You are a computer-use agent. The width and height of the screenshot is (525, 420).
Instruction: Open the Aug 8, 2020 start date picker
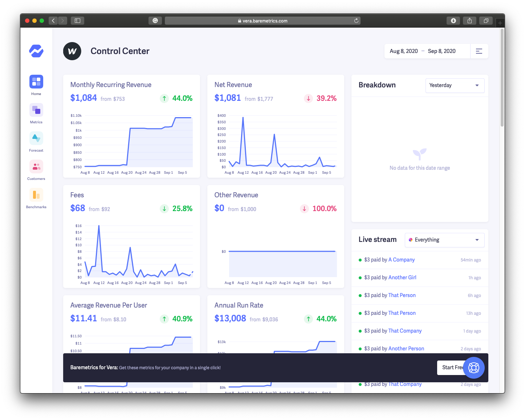[x=404, y=51]
